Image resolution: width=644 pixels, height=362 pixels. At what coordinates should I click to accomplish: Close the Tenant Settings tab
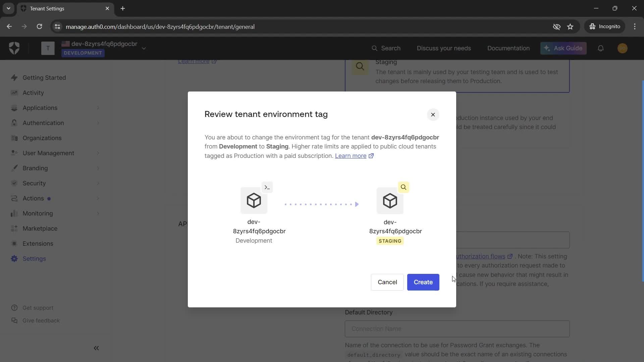(x=107, y=8)
